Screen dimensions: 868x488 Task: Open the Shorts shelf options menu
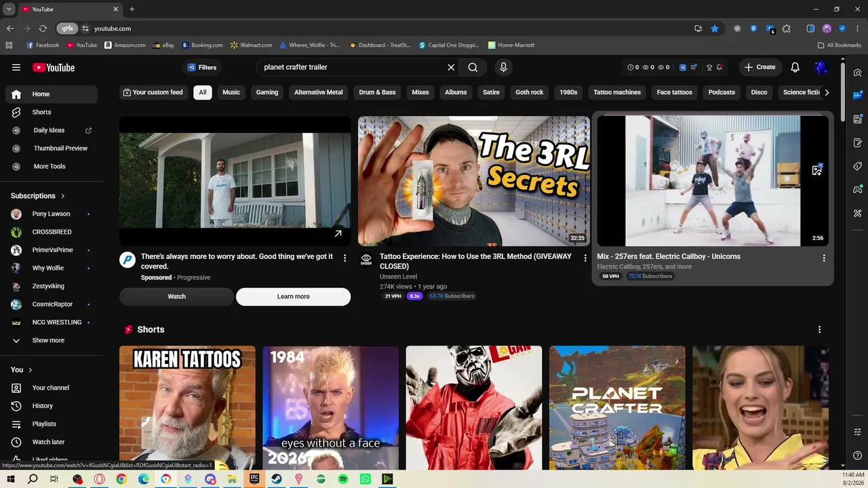[x=819, y=329]
